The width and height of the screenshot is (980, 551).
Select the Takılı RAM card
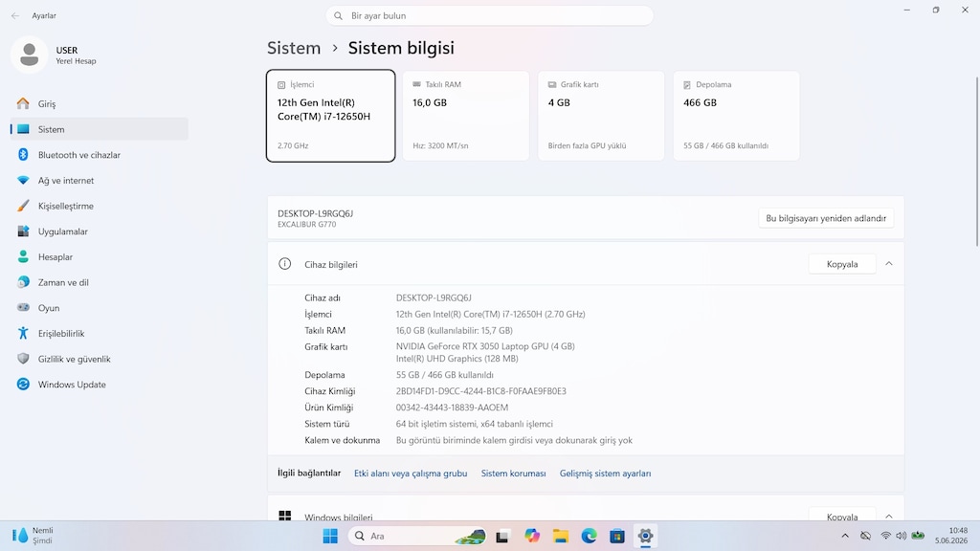point(466,116)
